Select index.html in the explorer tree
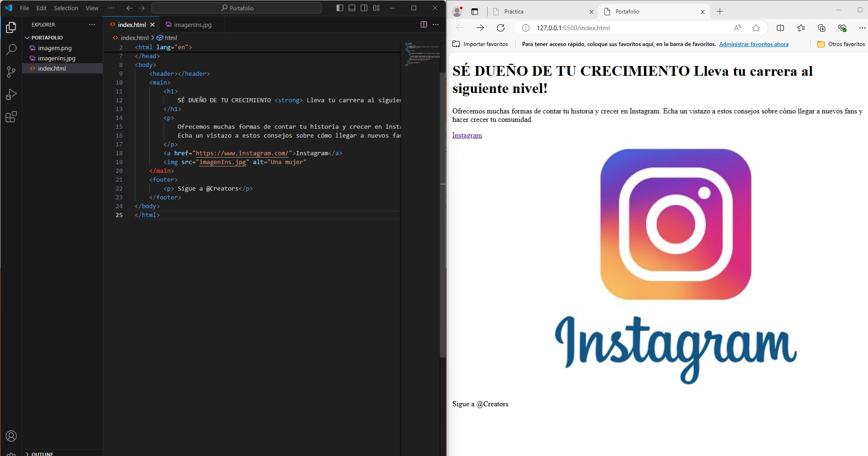Viewport: 868px width, 456px height. pos(52,68)
